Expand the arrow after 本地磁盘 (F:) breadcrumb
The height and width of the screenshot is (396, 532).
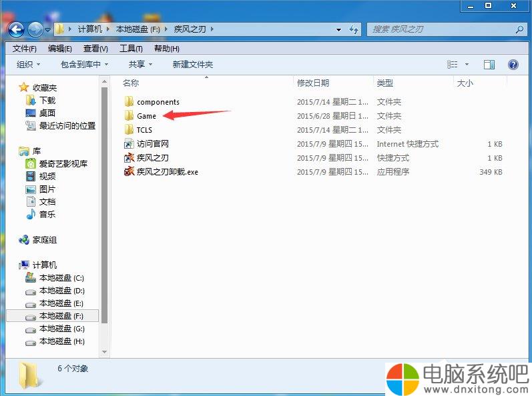click(x=166, y=29)
